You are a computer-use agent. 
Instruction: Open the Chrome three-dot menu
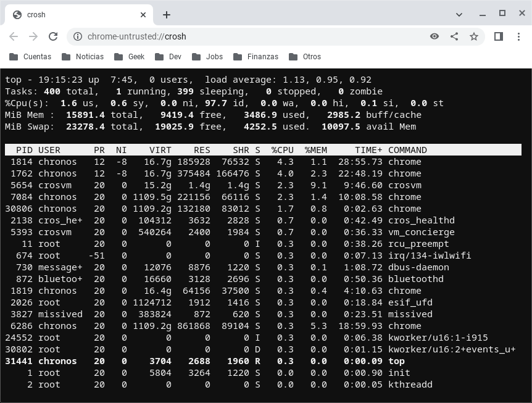pos(517,36)
